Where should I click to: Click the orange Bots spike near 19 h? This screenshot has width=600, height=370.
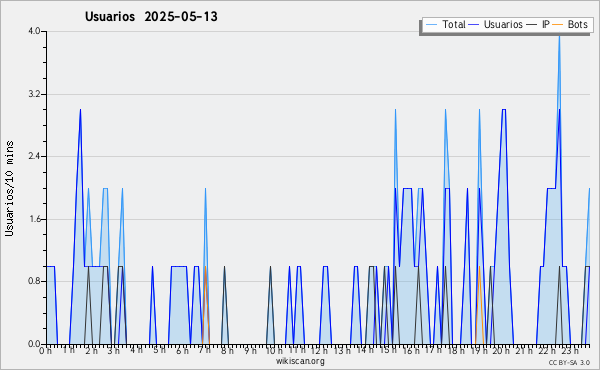(x=479, y=305)
